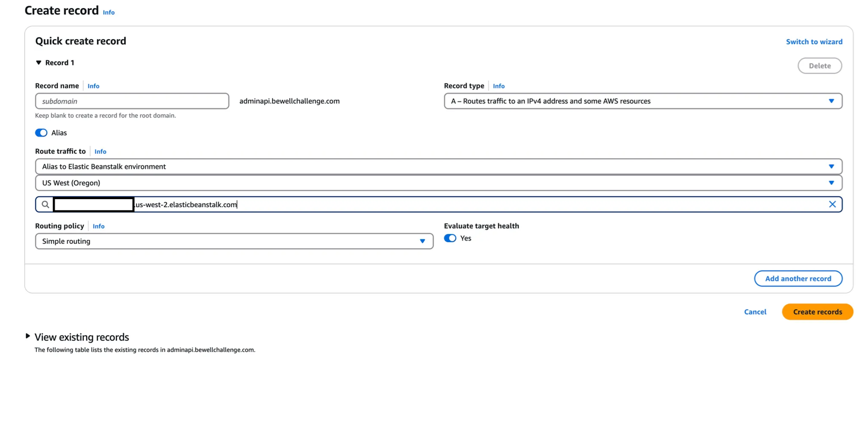Open Info link next to Record type
The image size is (868, 431).
tap(498, 86)
